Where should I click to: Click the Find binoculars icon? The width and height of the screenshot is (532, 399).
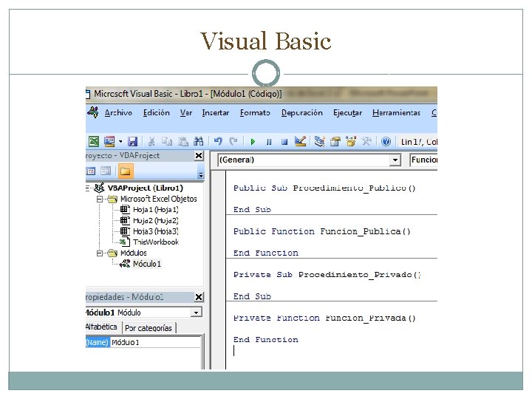199,141
